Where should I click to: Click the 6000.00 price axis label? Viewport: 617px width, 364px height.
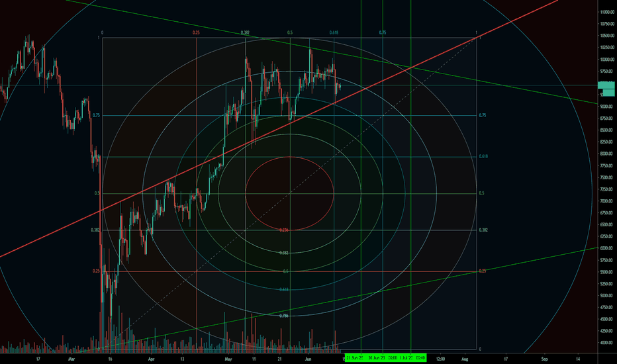tap(607, 248)
